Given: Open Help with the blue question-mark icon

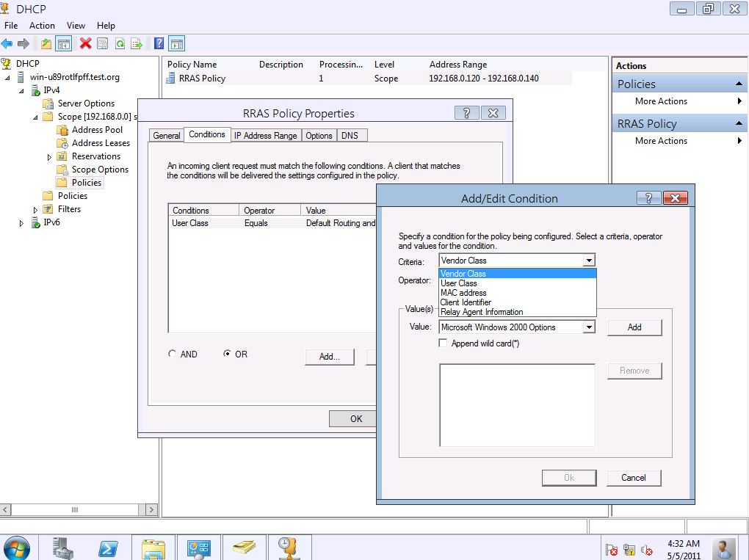Looking at the screenshot, I should coord(159,44).
